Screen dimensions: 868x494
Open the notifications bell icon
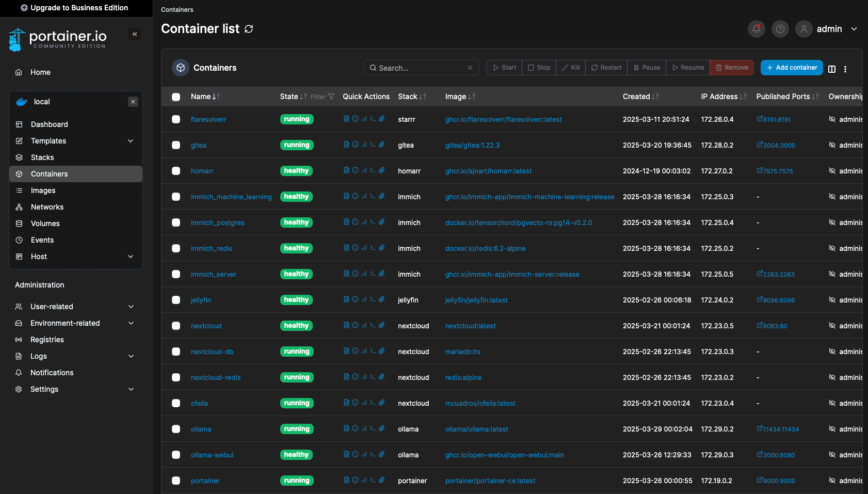click(756, 29)
